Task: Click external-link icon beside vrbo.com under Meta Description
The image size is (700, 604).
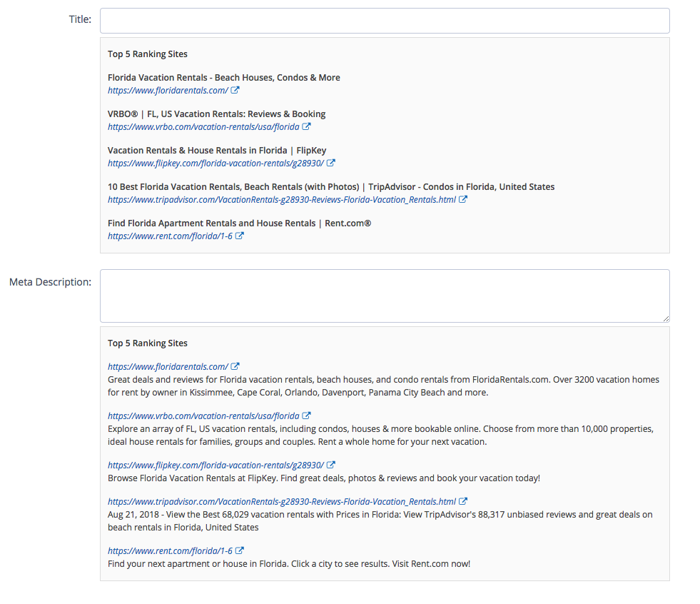Action: click(x=306, y=416)
